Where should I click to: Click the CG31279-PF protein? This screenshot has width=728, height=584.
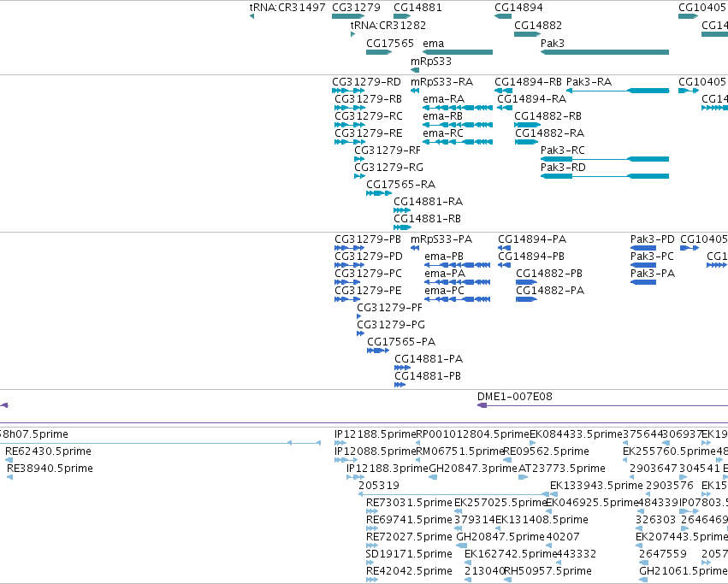359,316
